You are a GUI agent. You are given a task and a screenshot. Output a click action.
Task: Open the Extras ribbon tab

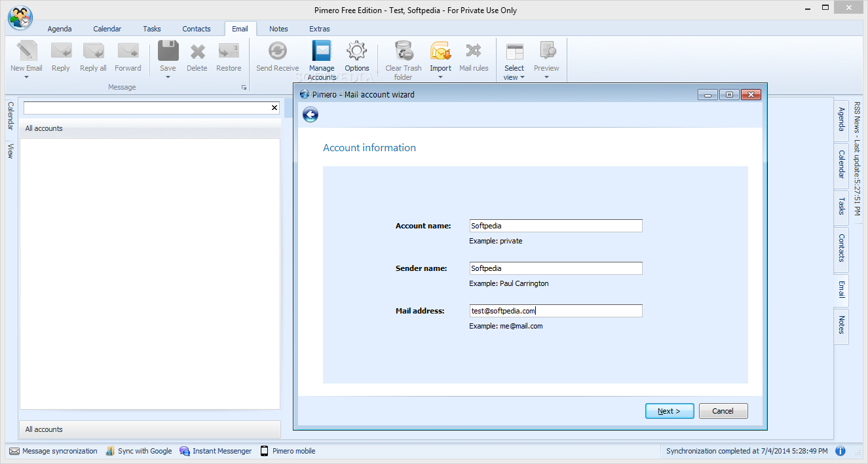click(x=320, y=29)
